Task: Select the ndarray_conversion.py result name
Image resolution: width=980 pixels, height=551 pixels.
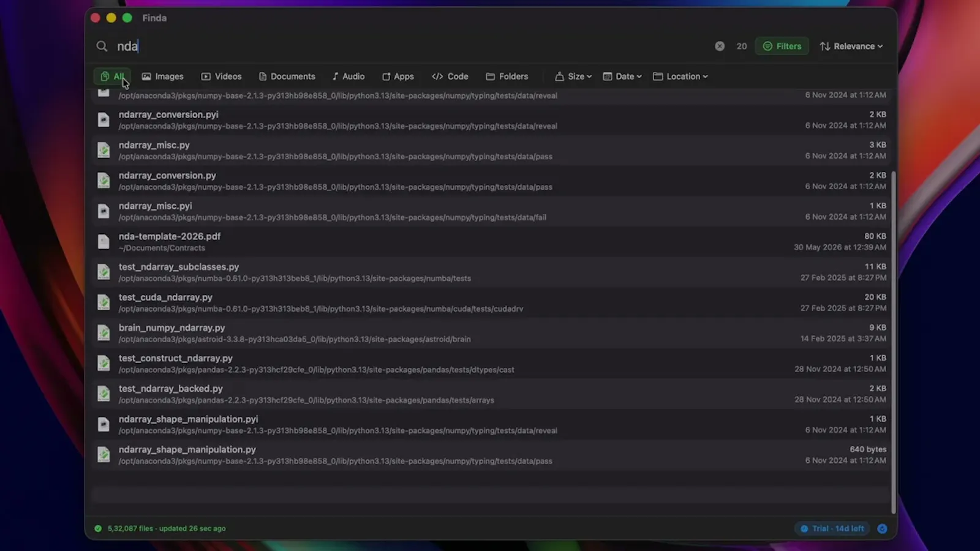Action: [167, 175]
